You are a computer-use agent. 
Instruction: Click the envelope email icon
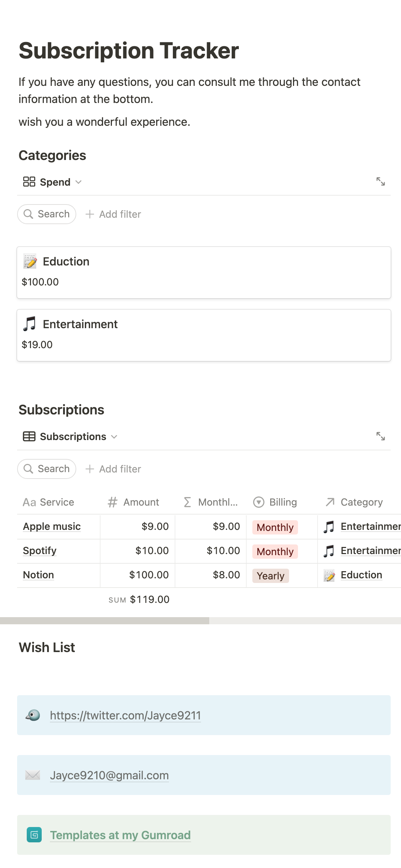(x=33, y=775)
